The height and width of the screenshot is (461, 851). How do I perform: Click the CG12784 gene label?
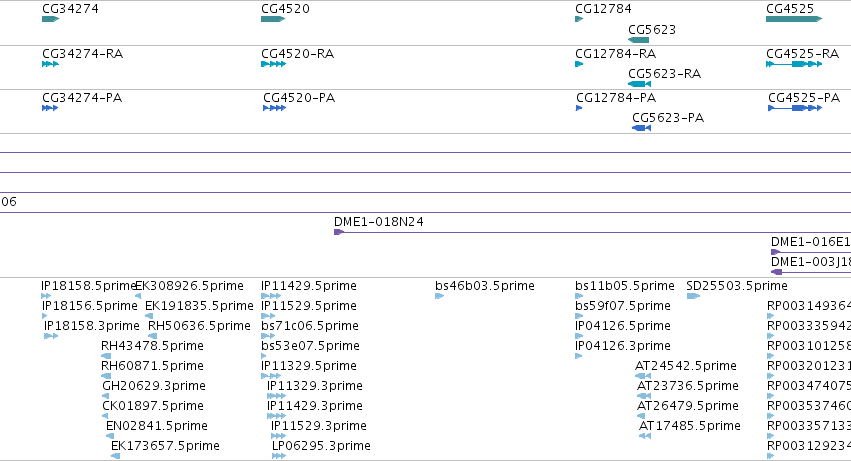pyautogui.click(x=604, y=9)
